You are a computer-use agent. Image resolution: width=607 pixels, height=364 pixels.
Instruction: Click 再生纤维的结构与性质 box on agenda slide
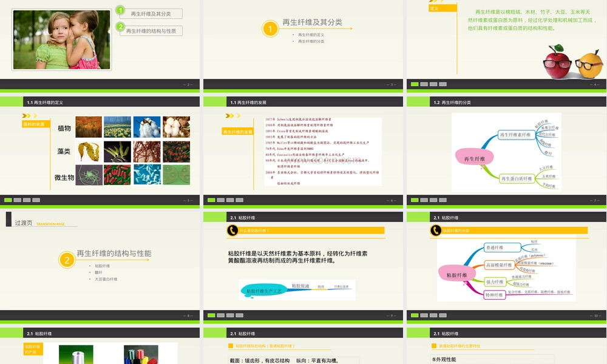coord(151,31)
